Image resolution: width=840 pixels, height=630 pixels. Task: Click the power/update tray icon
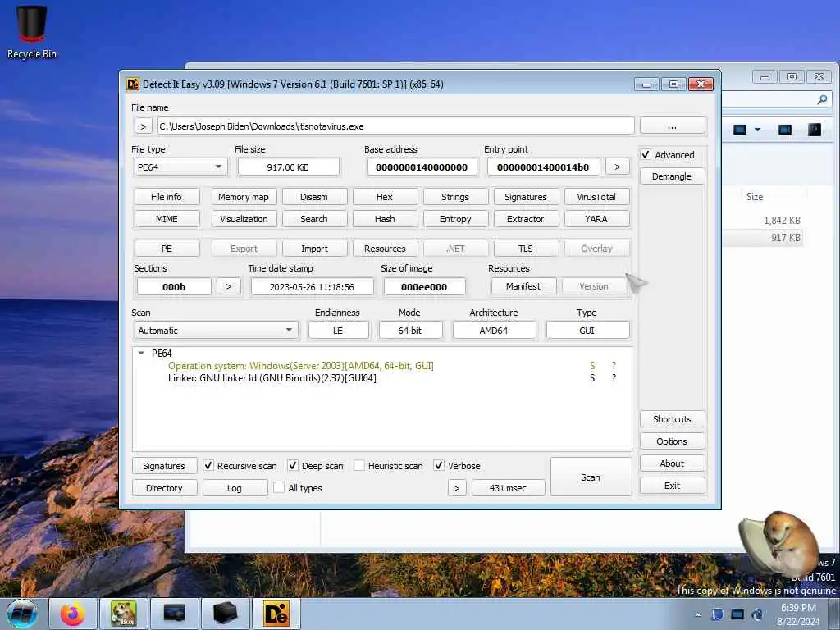coord(757,614)
